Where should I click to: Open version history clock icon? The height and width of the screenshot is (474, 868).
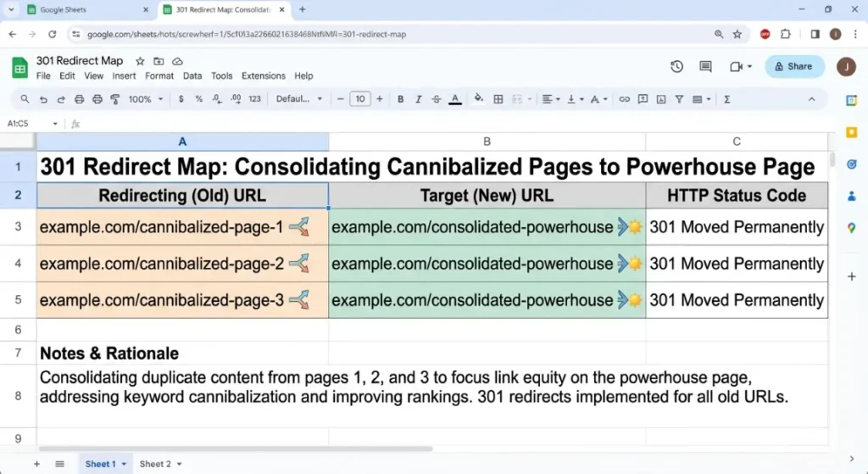click(676, 66)
